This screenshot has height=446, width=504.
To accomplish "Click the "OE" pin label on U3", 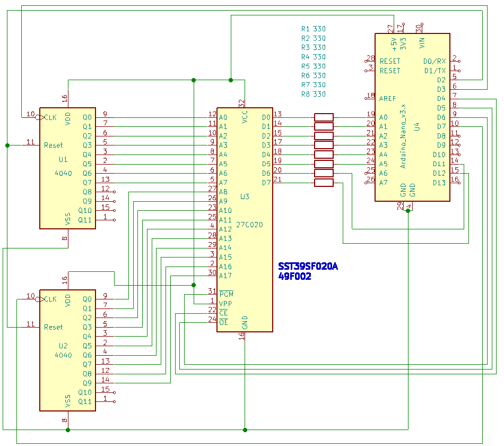I will tap(223, 322).
